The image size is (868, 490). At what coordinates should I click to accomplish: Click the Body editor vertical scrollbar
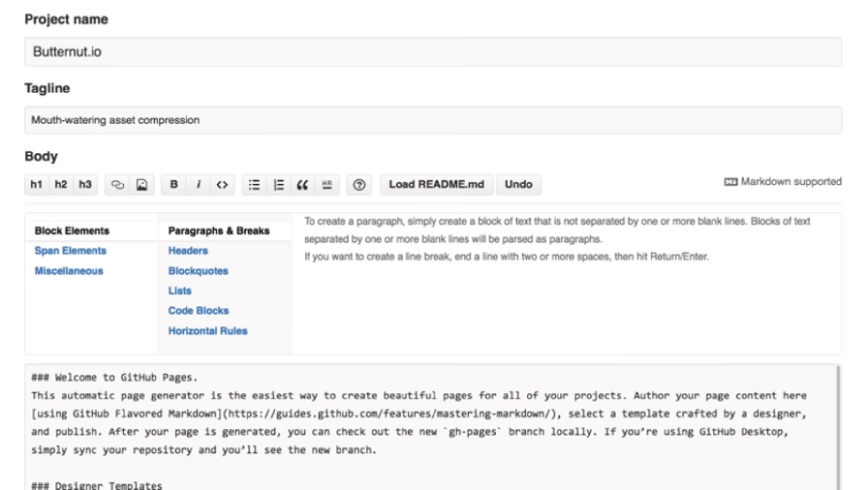click(838, 427)
